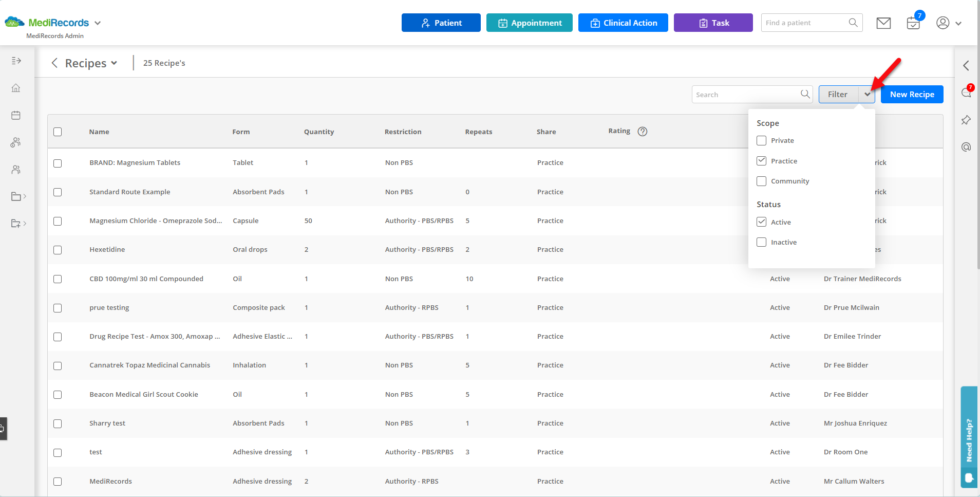Screen dimensions: 980x497
Task: Create a New Recipe
Action: [x=912, y=94]
